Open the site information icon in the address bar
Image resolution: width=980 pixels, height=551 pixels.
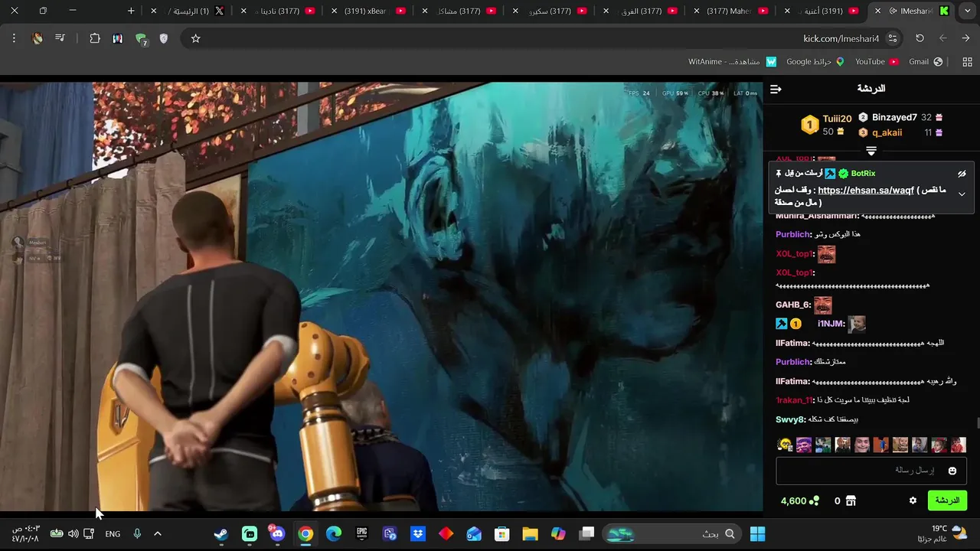[x=893, y=38]
